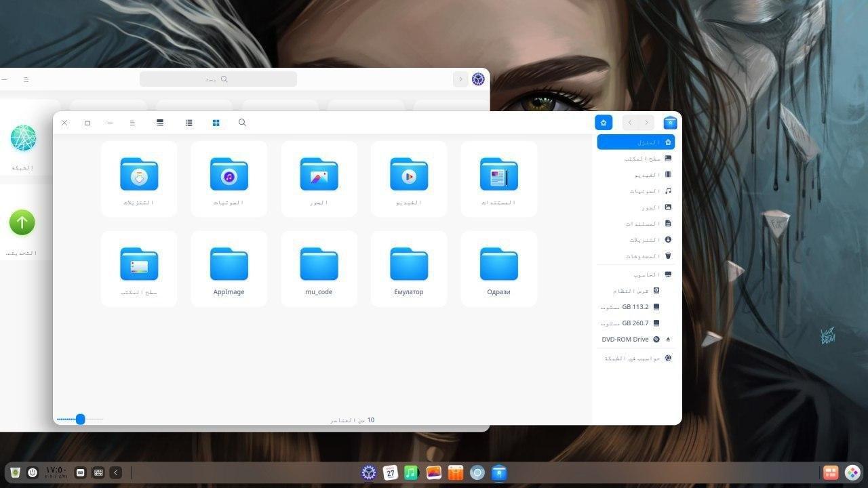Switch to list view in the toolbar
868x488 pixels.
tap(189, 123)
